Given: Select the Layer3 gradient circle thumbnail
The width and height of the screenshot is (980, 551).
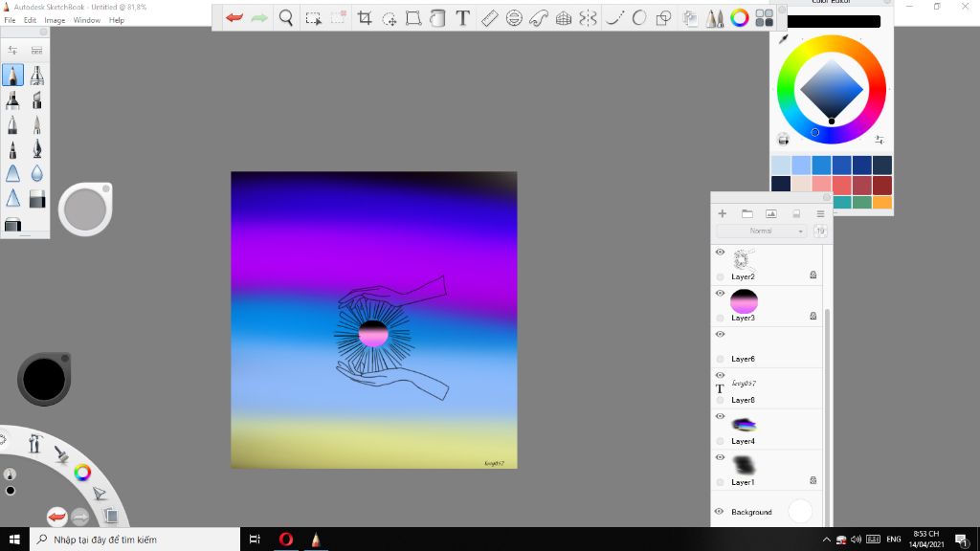Looking at the screenshot, I should 744,301.
